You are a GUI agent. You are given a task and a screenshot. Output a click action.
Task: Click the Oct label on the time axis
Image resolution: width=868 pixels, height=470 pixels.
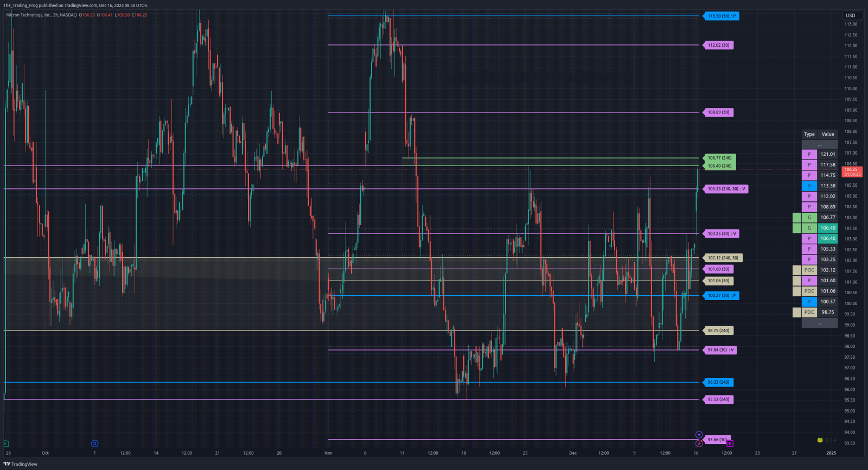tap(45, 453)
